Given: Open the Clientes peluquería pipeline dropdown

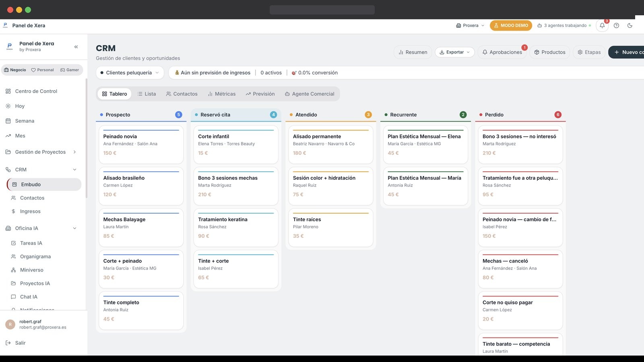Looking at the screenshot, I should coord(130,73).
